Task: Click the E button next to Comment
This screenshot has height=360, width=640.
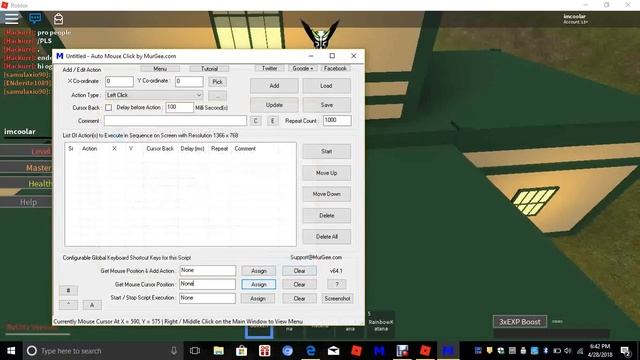Action: click(273, 121)
